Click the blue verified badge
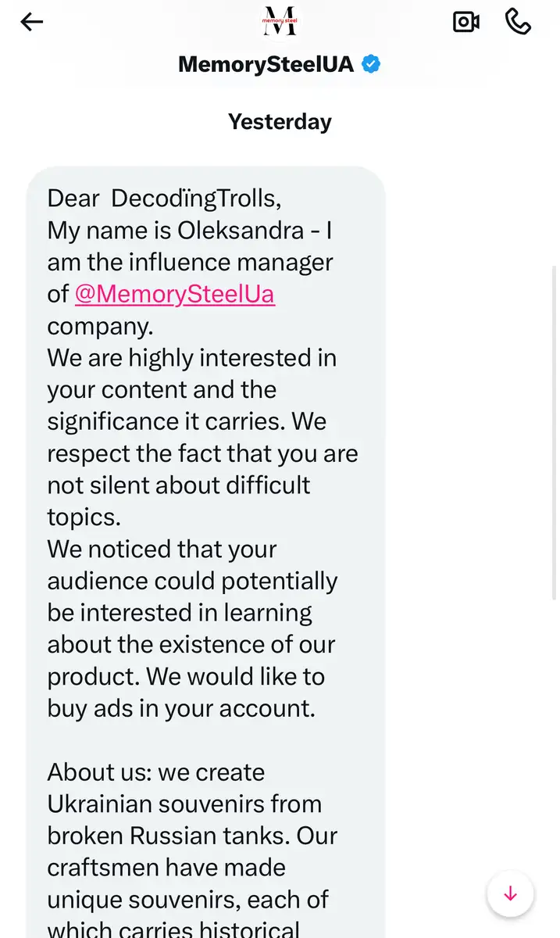 (371, 64)
